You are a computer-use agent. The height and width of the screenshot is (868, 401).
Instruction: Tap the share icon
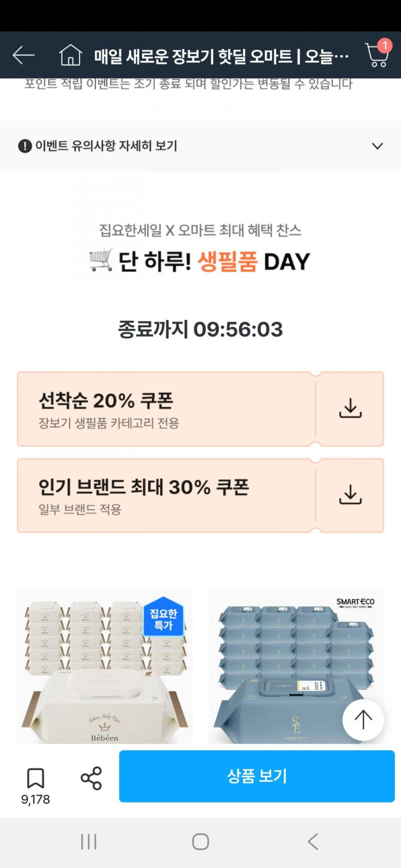click(91, 778)
